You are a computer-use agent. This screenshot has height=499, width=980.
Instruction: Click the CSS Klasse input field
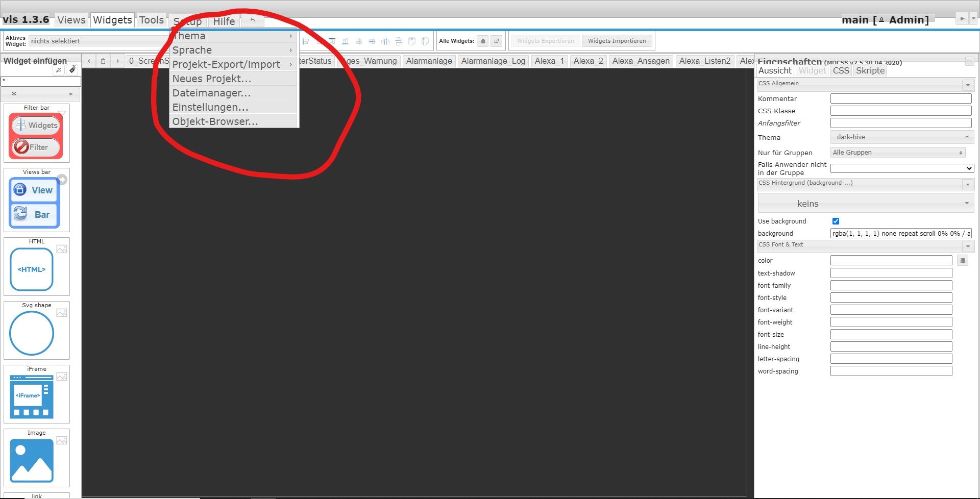click(x=901, y=111)
